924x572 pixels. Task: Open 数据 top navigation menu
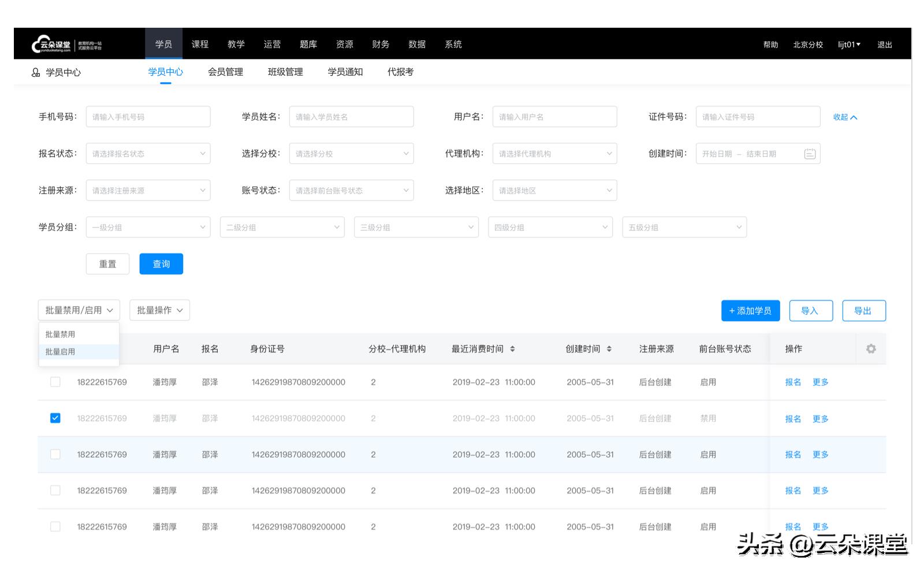click(417, 44)
